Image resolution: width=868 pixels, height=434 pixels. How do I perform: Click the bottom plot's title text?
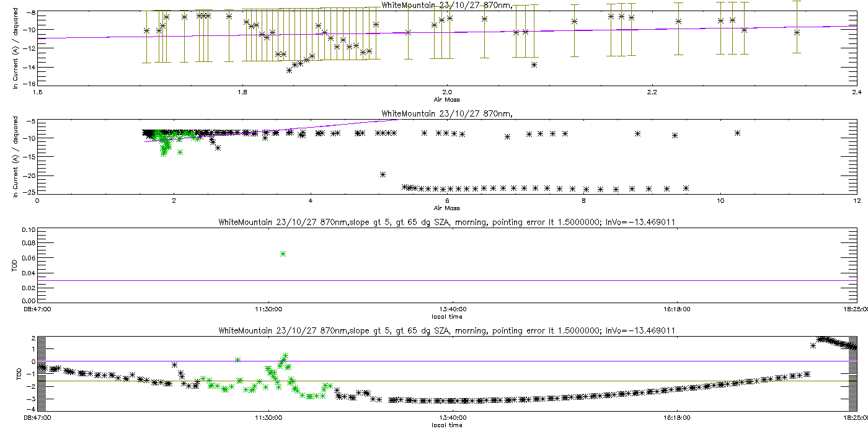coord(446,331)
